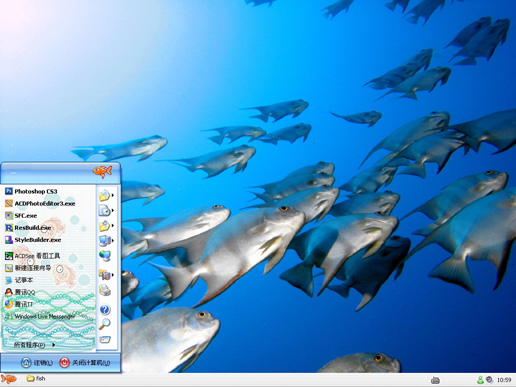Open the Search magnifier icon
This screenshot has width=516, height=387.
point(105,324)
